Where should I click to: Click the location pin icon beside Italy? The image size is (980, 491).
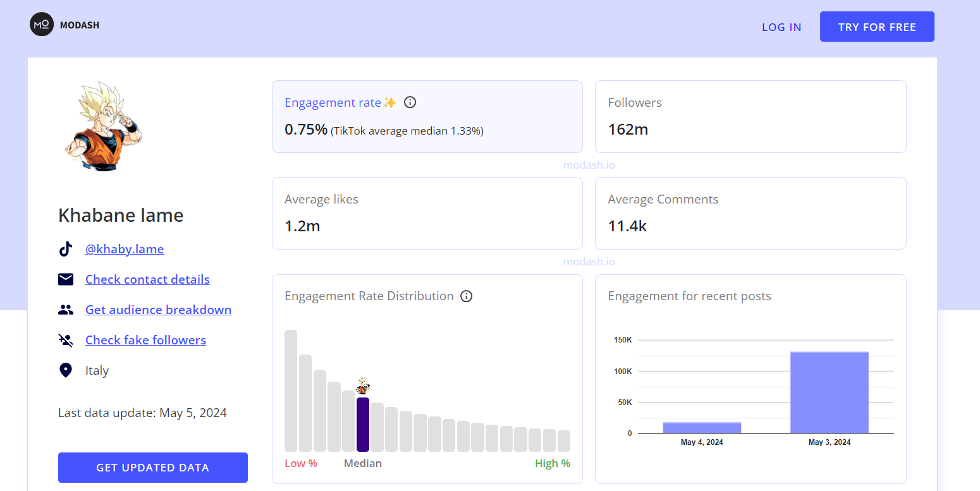coord(66,370)
